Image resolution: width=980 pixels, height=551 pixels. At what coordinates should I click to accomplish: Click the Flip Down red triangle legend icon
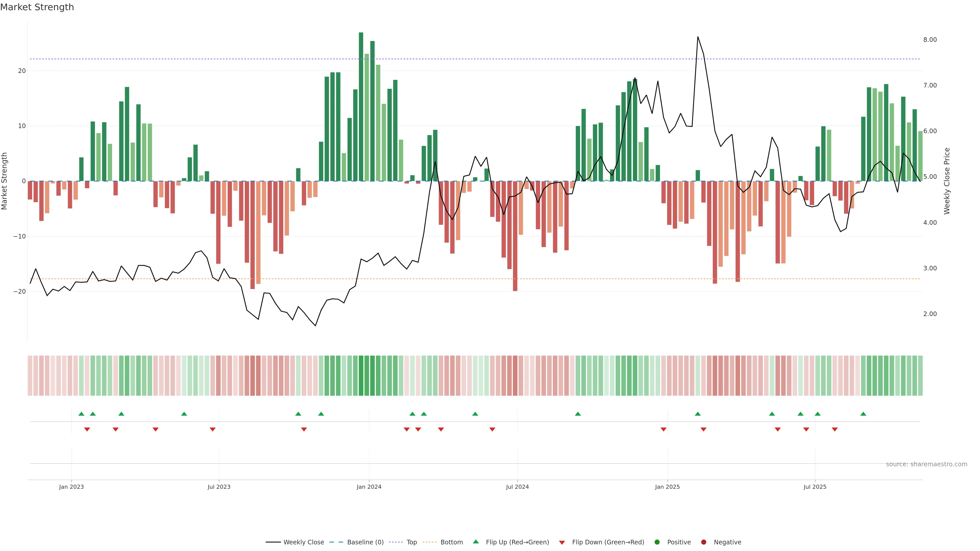(x=562, y=543)
